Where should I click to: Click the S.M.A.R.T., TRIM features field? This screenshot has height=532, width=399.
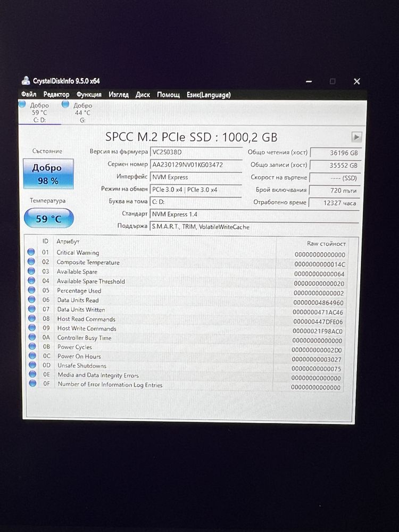(x=254, y=227)
